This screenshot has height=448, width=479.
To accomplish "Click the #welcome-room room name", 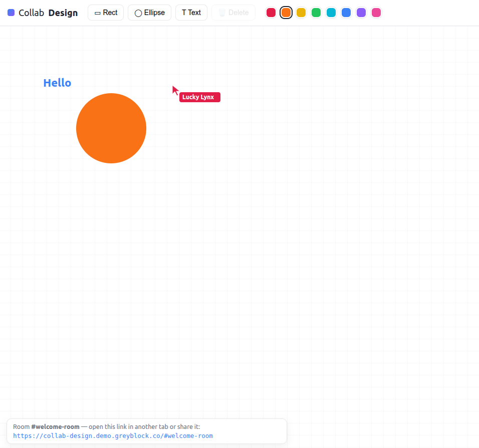I will (55, 426).
